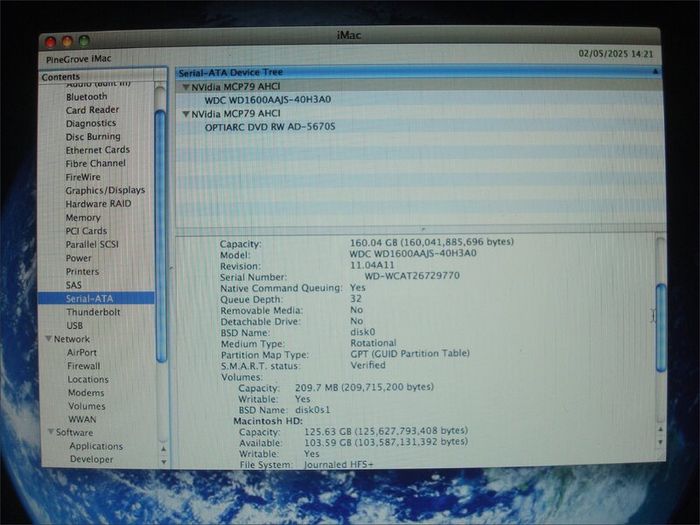700x525 pixels.
Task: Click serial number WD-WCAT26729770
Action: (x=412, y=275)
